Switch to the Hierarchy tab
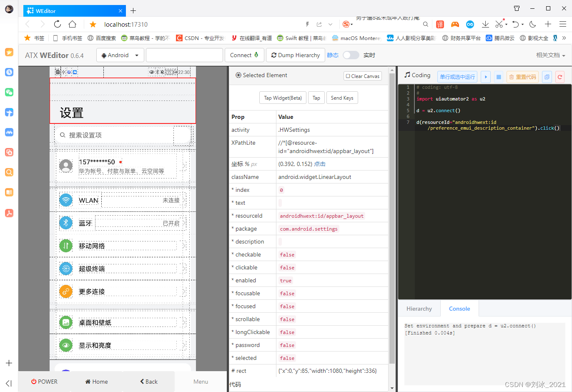The image size is (572, 392). [x=419, y=309]
